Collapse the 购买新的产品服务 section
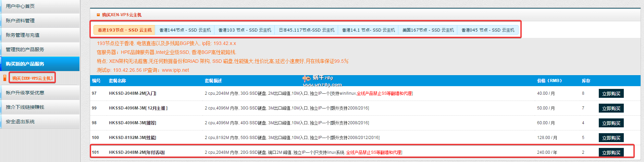Viewport: 644px width, 162px height. [25, 64]
